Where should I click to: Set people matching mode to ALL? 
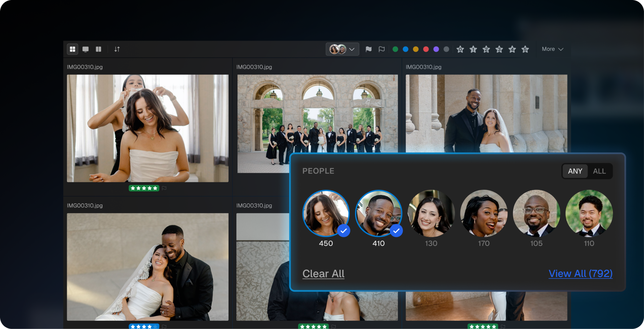coord(599,171)
